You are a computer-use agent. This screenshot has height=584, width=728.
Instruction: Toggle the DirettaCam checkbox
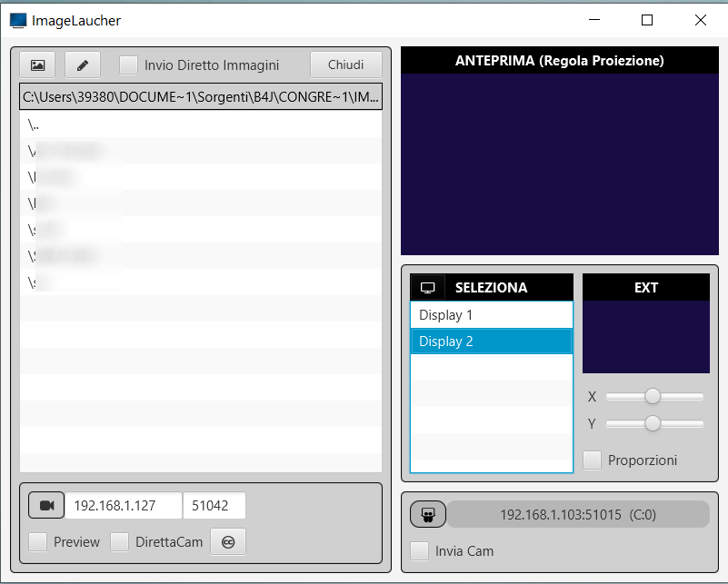pos(119,542)
